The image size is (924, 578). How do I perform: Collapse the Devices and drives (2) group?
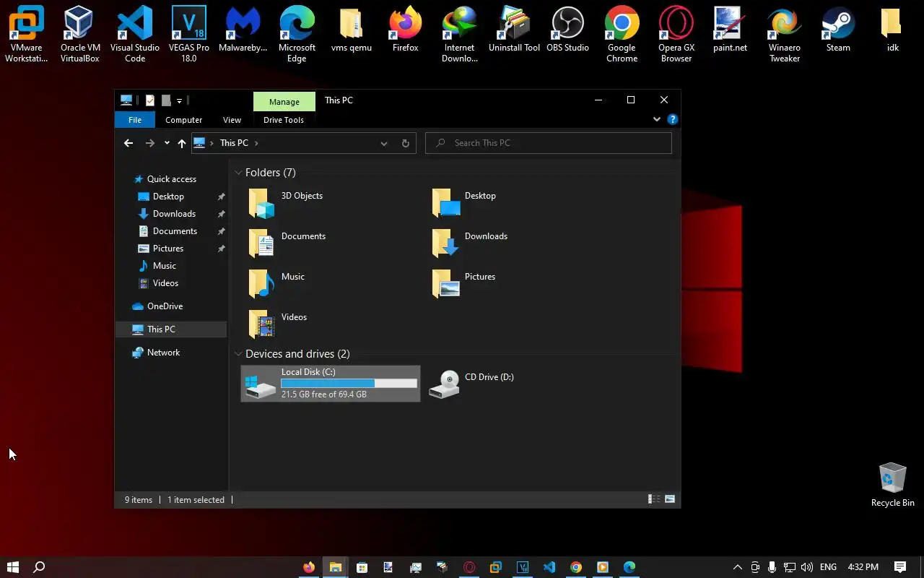click(238, 354)
